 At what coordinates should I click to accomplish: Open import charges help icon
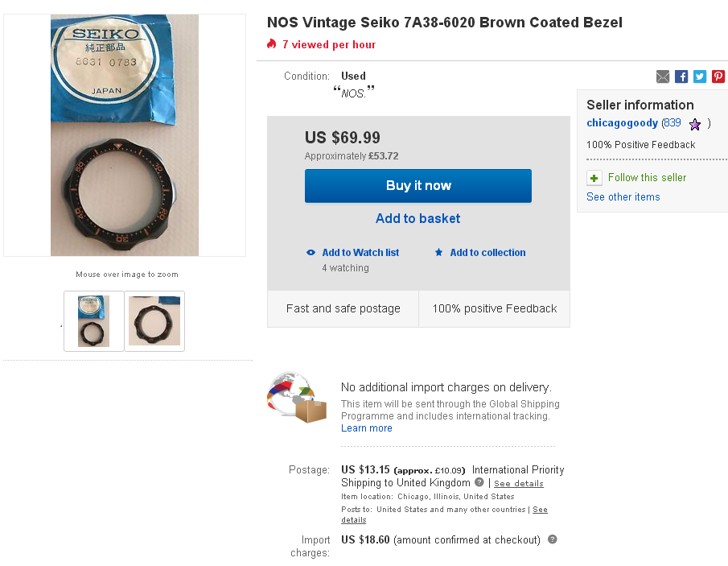point(552,539)
